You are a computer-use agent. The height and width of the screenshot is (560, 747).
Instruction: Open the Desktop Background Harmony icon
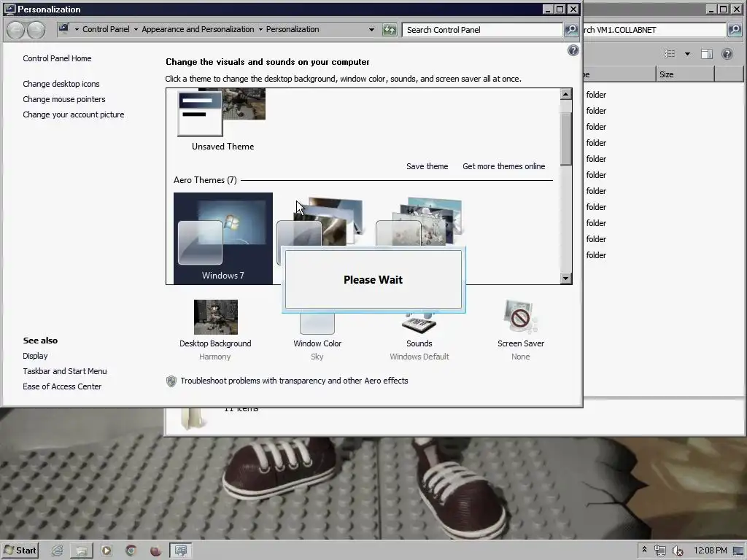click(215, 317)
